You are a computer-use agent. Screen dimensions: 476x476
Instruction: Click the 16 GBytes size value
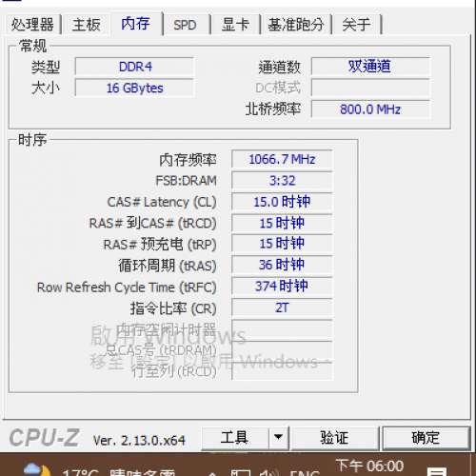(x=134, y=88)
